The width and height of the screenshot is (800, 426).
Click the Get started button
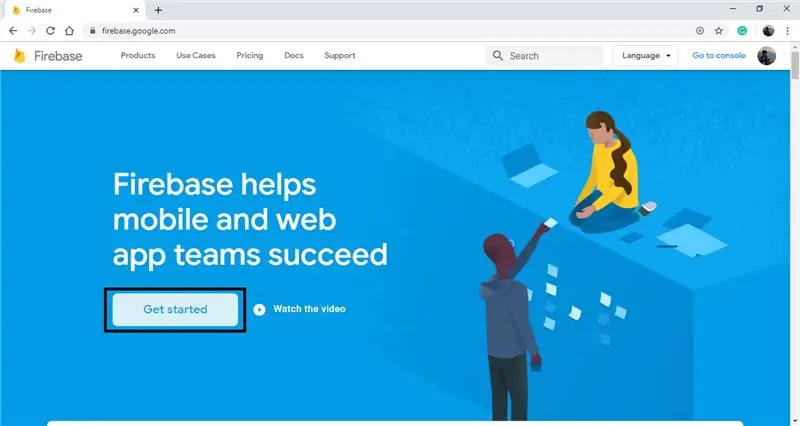click(x=175, y=309)
